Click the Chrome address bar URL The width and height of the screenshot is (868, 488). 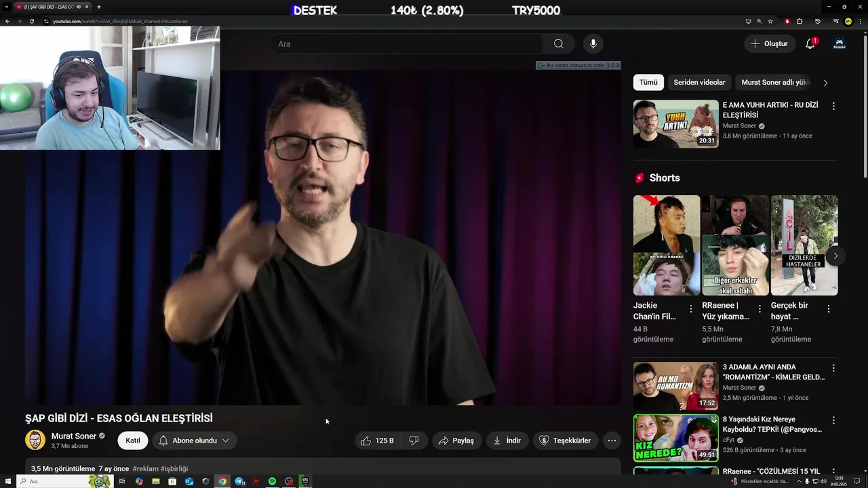tap(120, 21)
